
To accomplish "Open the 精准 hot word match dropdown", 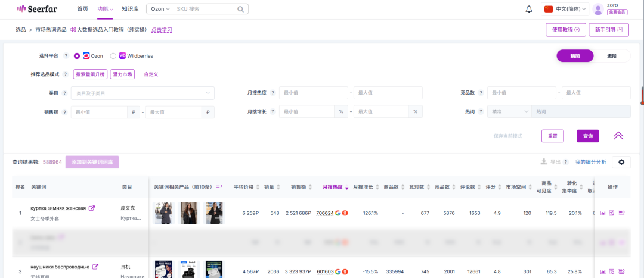I will 509,112.
